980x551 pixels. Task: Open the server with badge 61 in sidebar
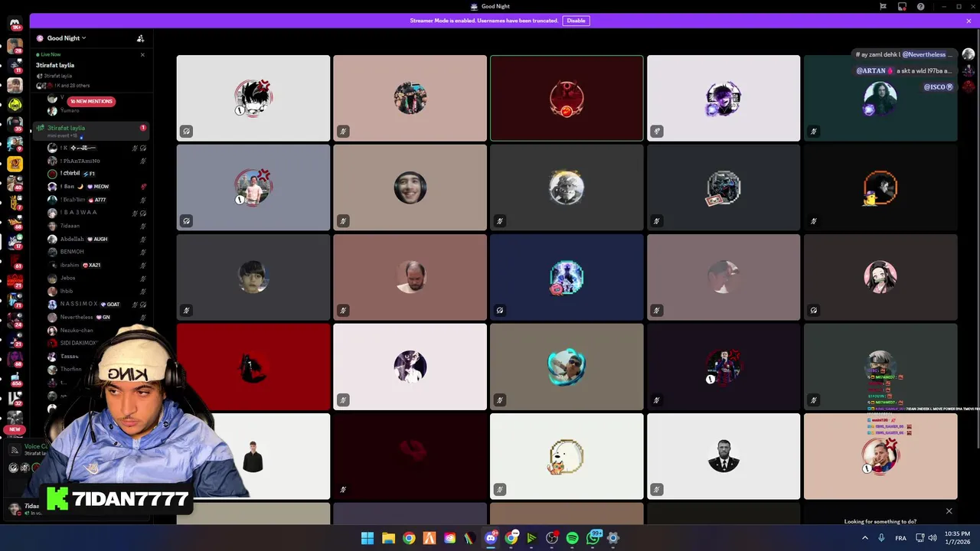[15, 260]
